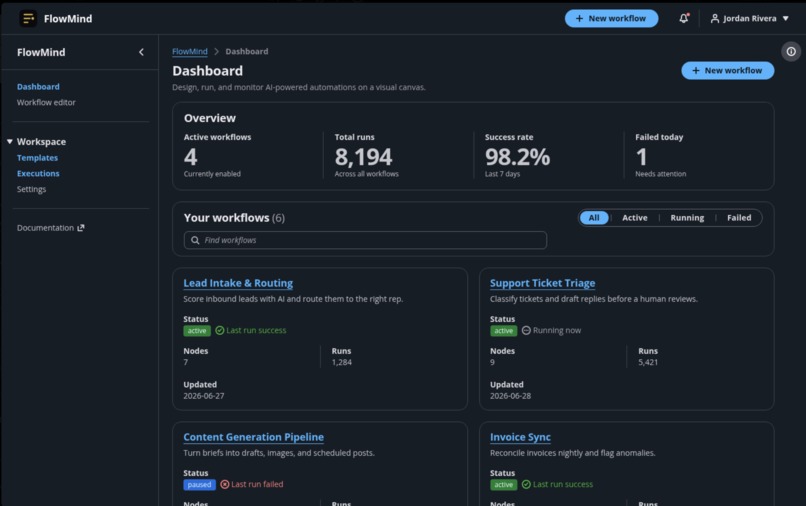Focus the Find workflows search field
The height and width of the screenshot is (506, 806).
365,240
